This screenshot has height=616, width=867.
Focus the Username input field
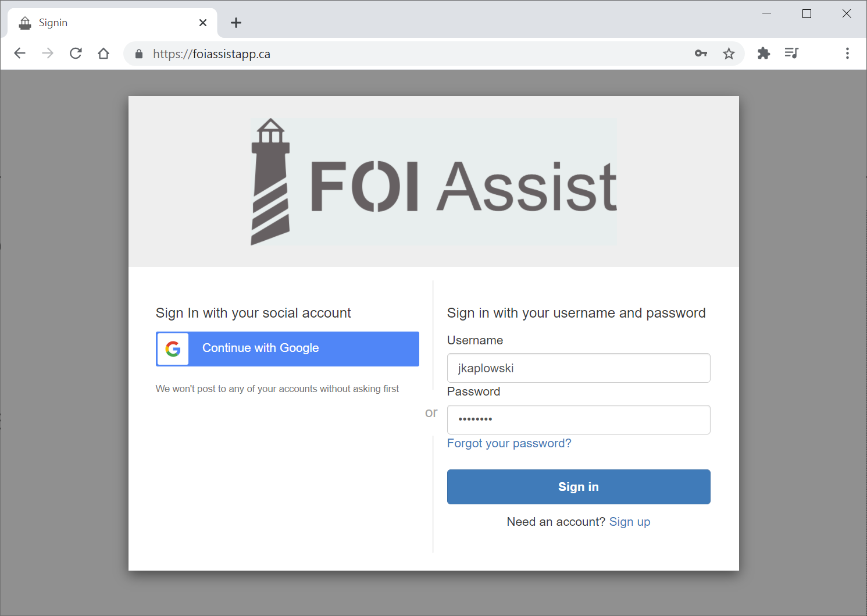tap(579, 368)
